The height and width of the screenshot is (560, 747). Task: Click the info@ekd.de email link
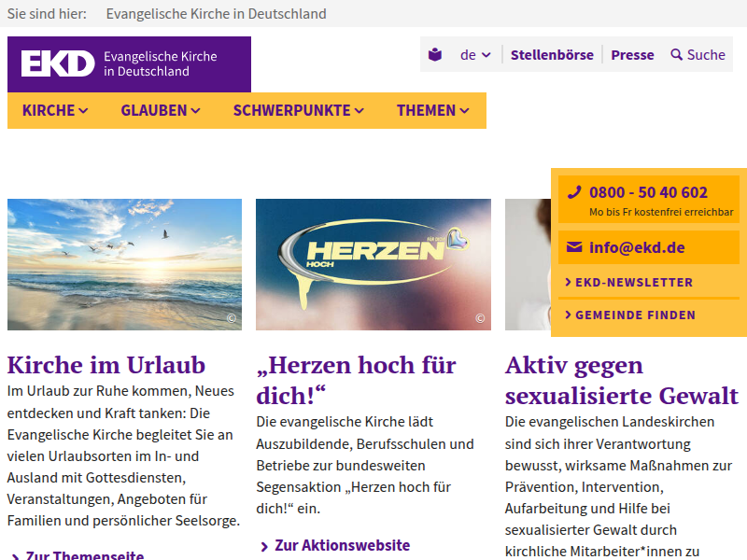pos(637,247)
